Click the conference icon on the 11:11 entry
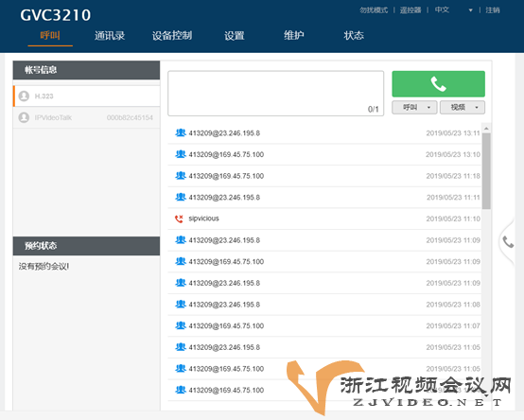This screenshot has width=524, height=420. click(181, 197)
